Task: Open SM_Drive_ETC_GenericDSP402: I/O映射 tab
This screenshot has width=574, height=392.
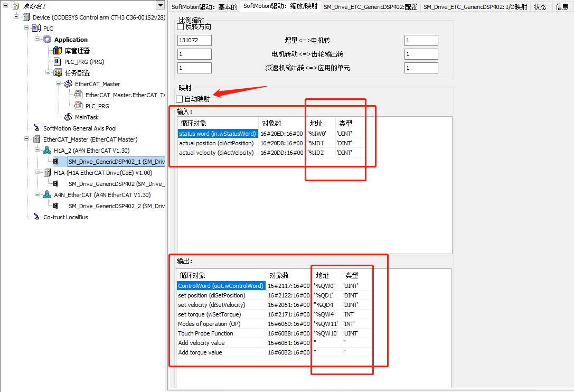Action: [475, 6]
